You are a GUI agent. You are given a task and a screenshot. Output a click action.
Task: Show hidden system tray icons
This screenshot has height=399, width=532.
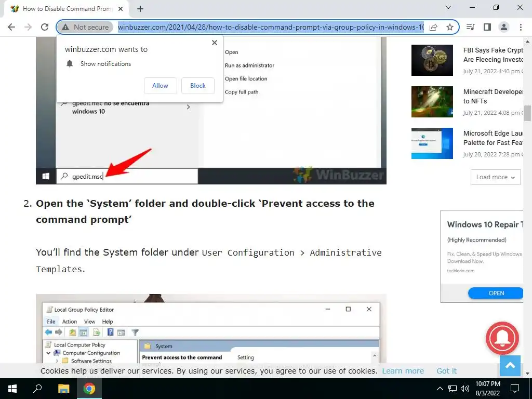coord(440,389)
